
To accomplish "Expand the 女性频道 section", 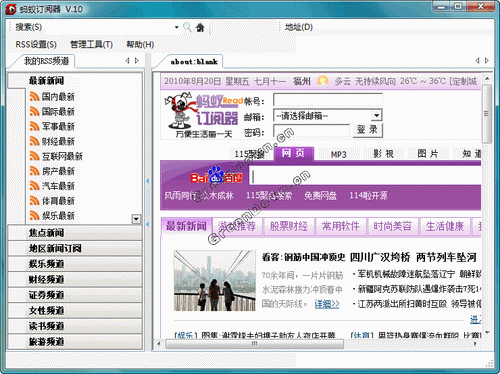I will [x=75, y=311].
